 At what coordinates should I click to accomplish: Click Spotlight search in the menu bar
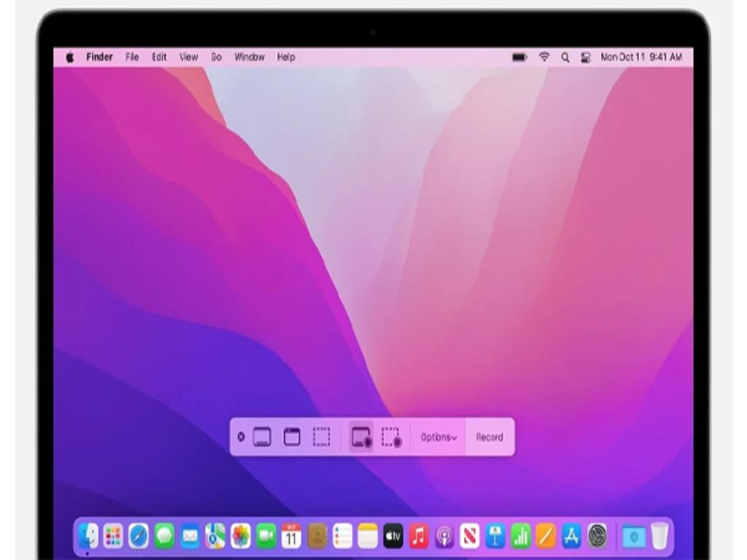[565, 56]
